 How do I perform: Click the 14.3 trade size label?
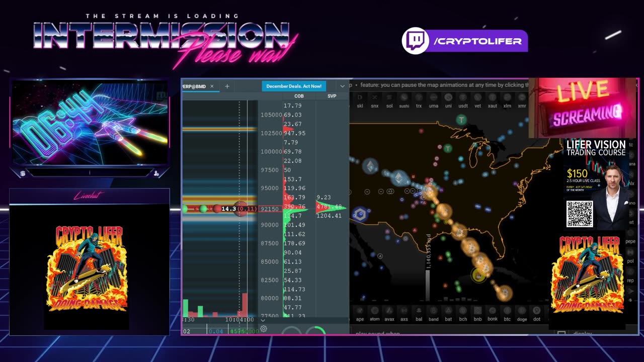coord(228,209)
